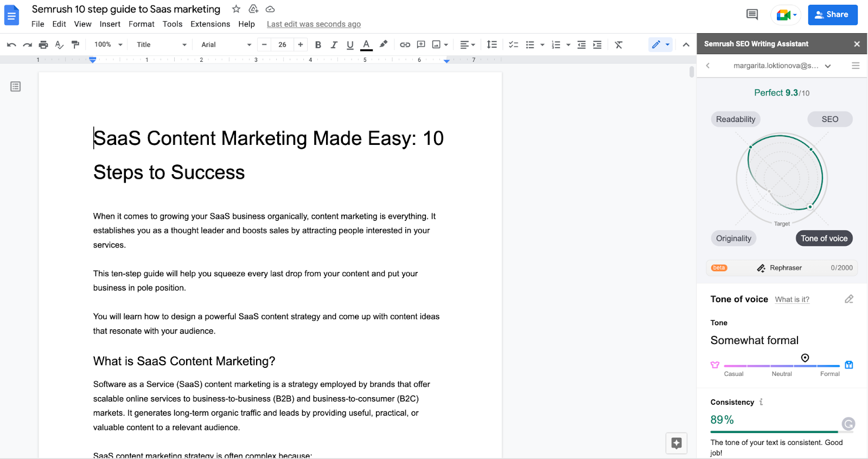Select the SEO metric pill
This screenshot has width=868, height=459.
830,119
